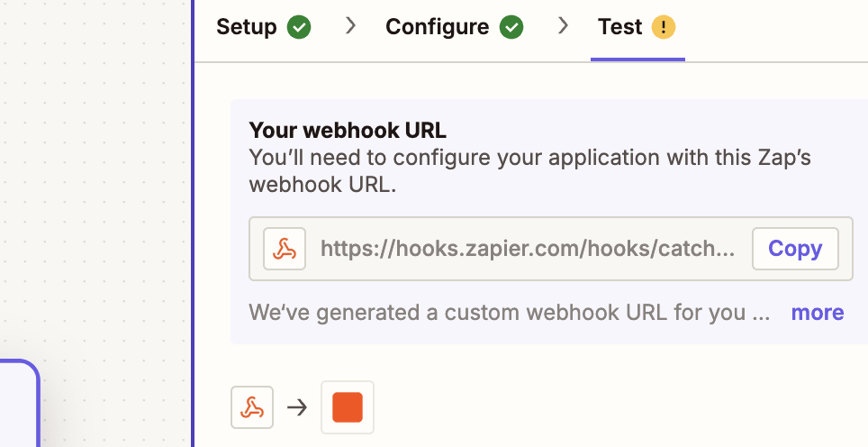Click the orange square app icon
This screenshot has width=868, height=447.
tap(348, 407)
